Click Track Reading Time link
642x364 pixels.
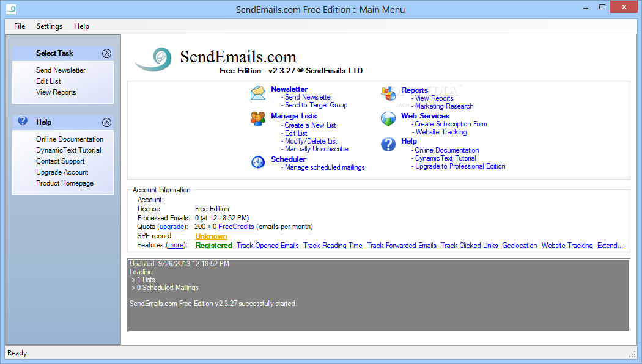pos(333,246)
